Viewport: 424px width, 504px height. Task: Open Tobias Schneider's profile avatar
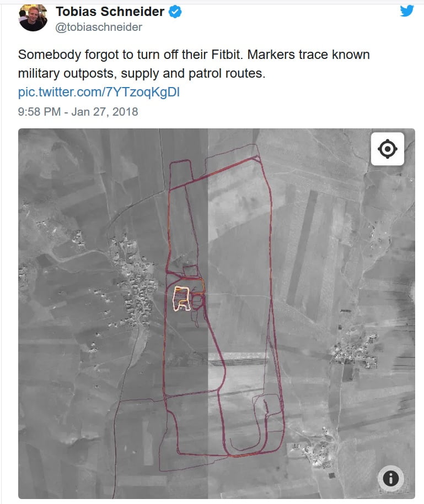(x=33, y=18)
